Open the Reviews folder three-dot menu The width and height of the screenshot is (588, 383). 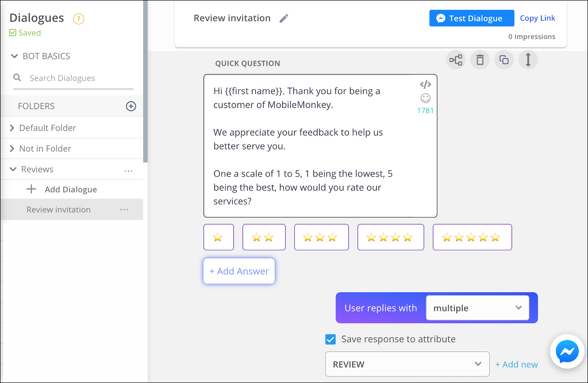click(x=128, y=171)
